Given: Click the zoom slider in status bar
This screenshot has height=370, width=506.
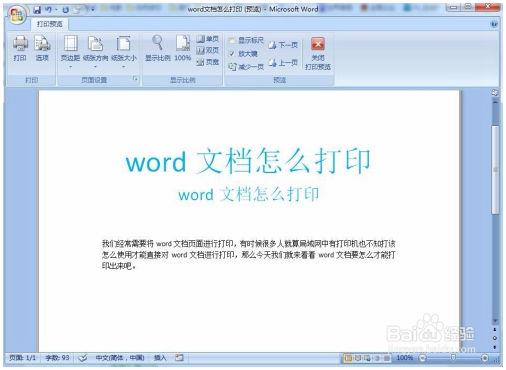Looking at the screenshot, I should click(453, 358).
